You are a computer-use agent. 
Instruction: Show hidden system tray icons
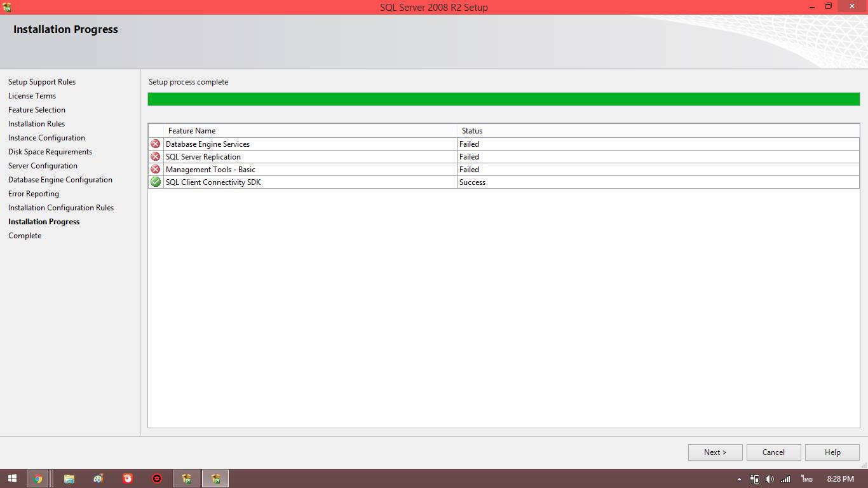coord(739,479)
